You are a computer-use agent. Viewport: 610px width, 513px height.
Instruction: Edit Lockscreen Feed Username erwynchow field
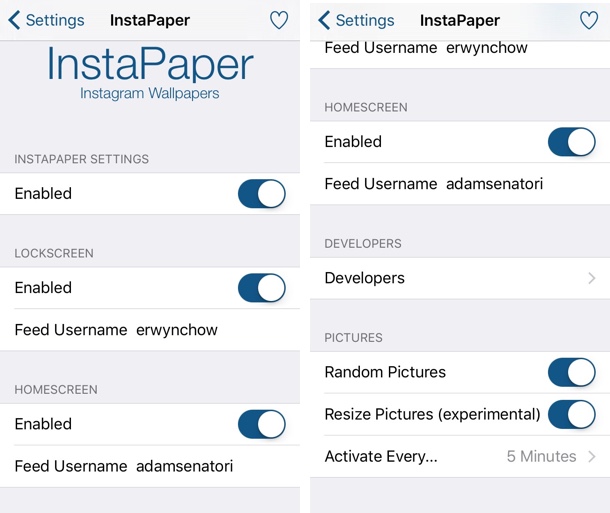point(150,330)
